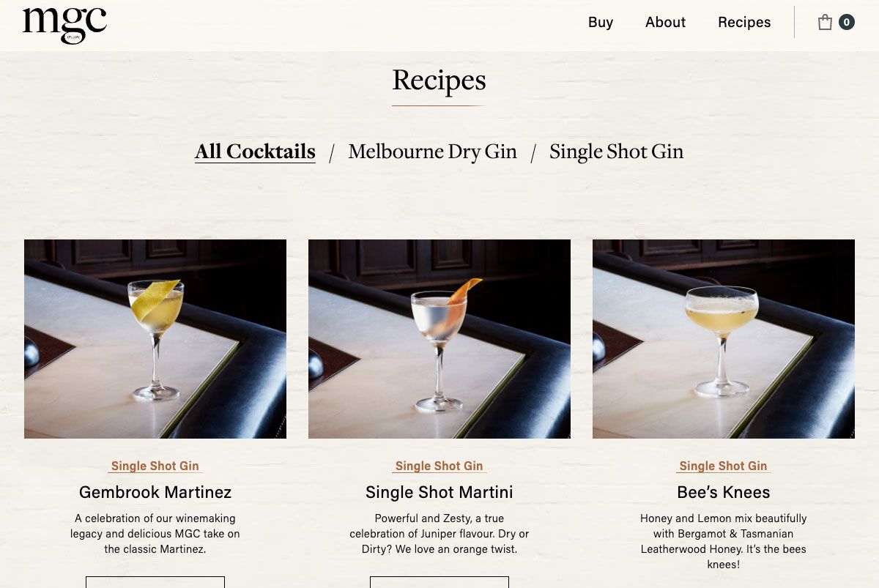Image resolution: width=879 pixels, height=588 pixels.
Task: Open the Gembrook Martinez recipe title
Action: (x=155, y=492)
